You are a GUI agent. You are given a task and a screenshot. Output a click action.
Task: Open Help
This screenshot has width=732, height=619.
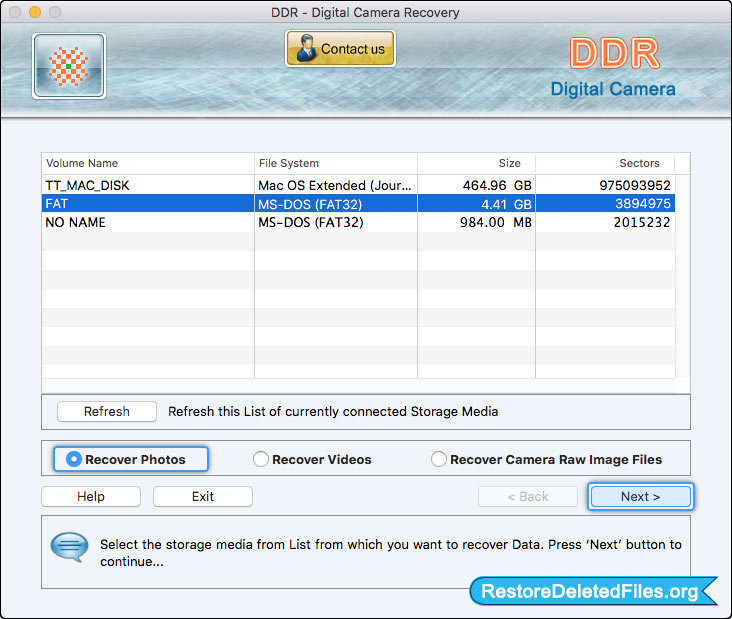coord(91,496)
